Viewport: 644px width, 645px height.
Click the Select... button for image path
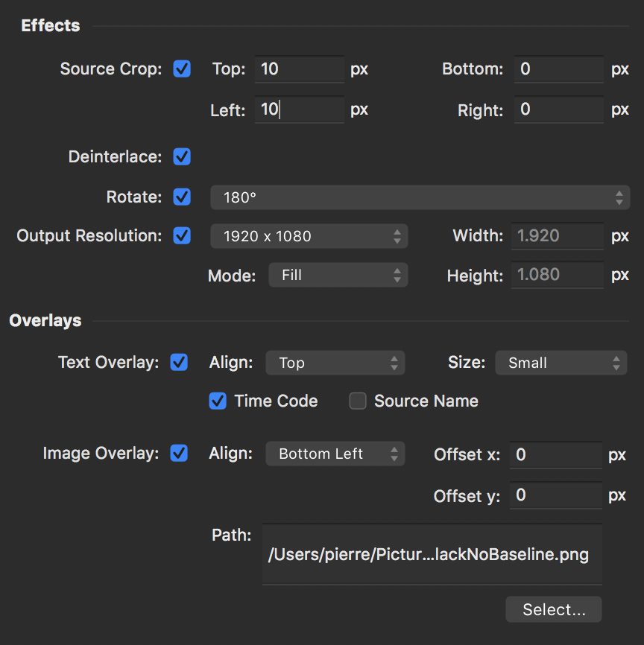click(553, 609)
